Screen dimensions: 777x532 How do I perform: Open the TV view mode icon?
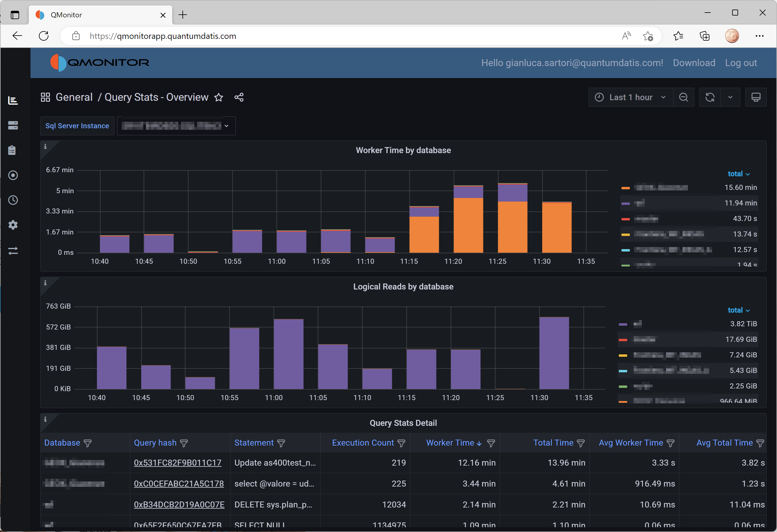pyautogui.click(x=755, y=97)
